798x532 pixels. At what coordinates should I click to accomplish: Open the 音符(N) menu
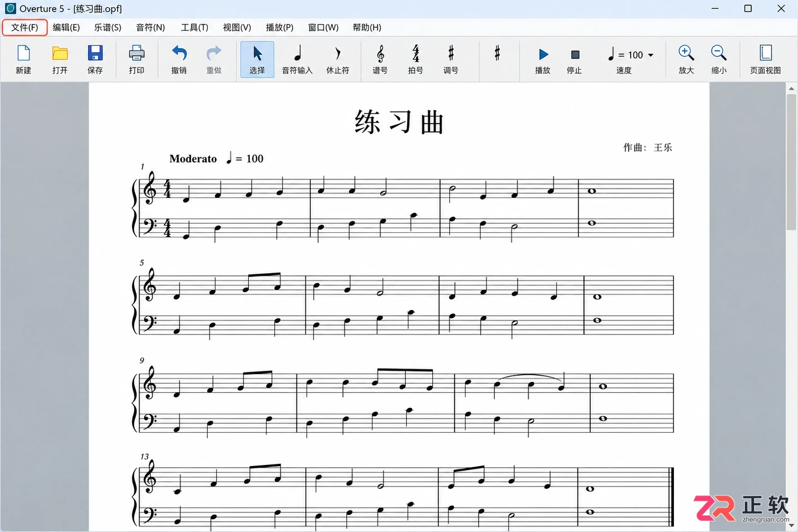(151, 27)
